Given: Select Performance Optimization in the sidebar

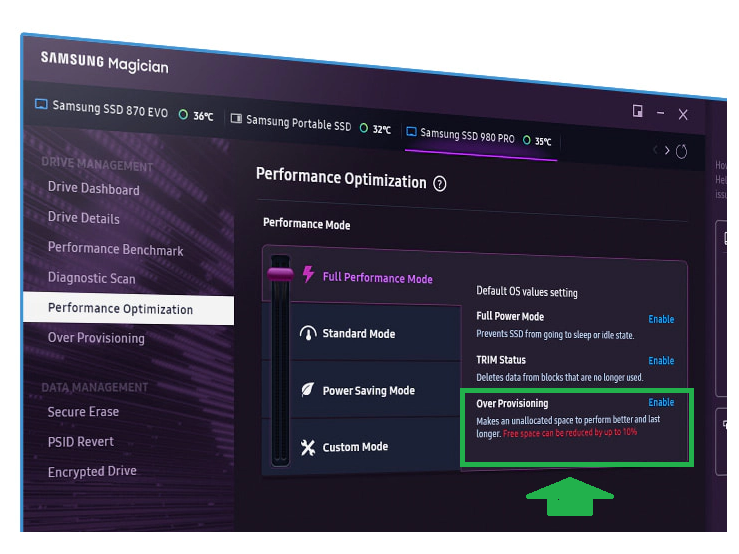Looking at the screenshot, I should 128,309.
